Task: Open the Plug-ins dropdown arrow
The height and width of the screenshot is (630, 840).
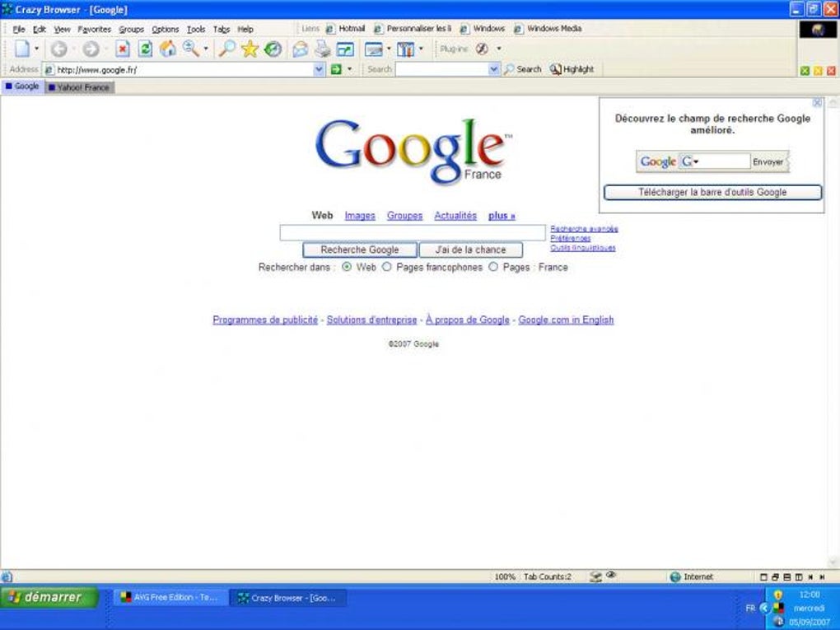Action: click(499, 49)
